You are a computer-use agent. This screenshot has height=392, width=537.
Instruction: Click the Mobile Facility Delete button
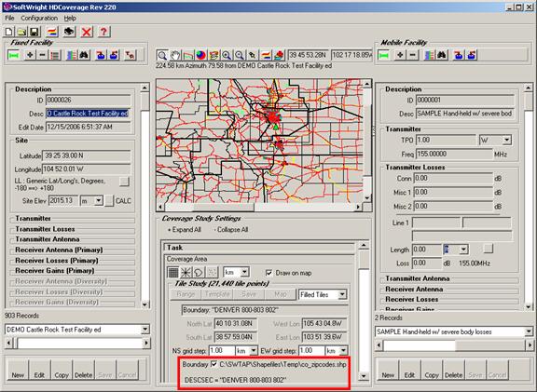point(453,370)
